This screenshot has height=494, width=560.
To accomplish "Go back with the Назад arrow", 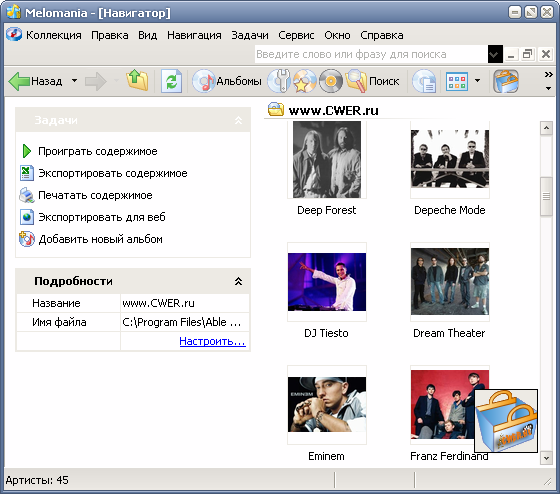I will 35,81.
